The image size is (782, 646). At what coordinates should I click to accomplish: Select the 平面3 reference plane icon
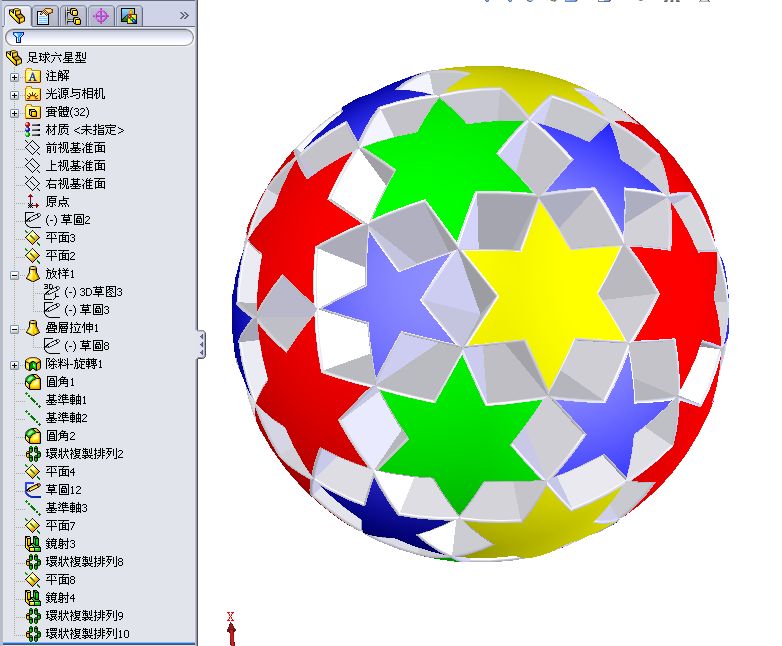(x=32, y=238)
